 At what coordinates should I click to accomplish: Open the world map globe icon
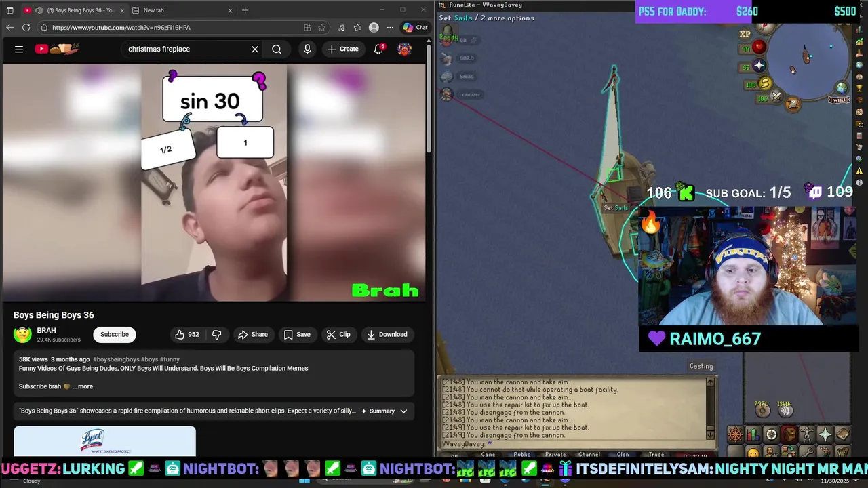point(842,87)
